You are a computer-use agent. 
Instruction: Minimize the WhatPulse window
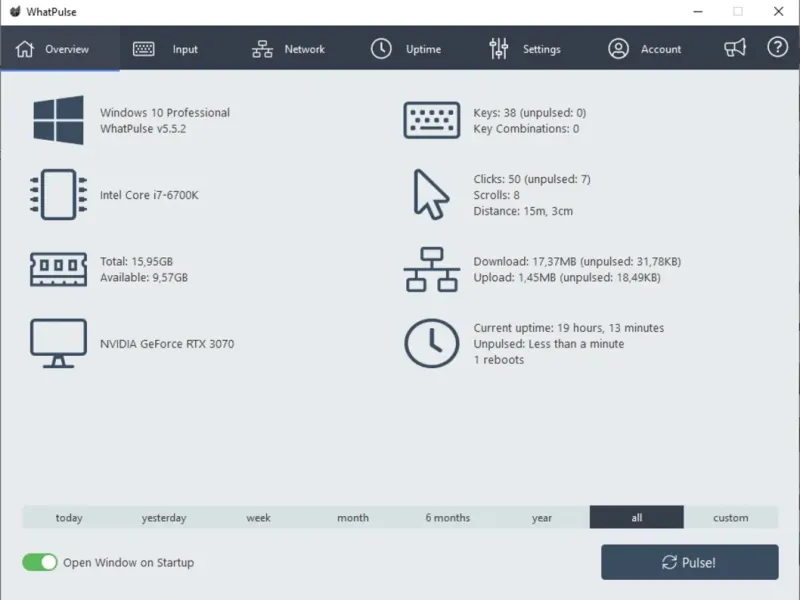[x=698, y=11]
